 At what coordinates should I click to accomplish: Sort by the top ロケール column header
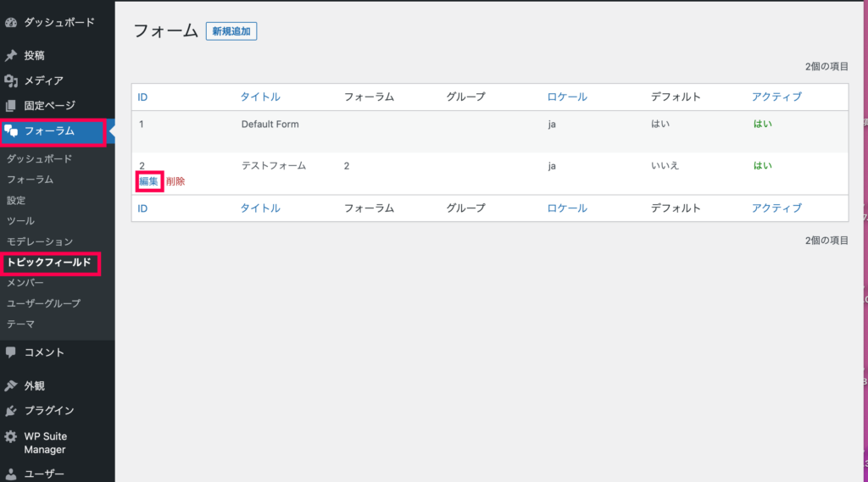pyautogui.click(x=567, y=97)
